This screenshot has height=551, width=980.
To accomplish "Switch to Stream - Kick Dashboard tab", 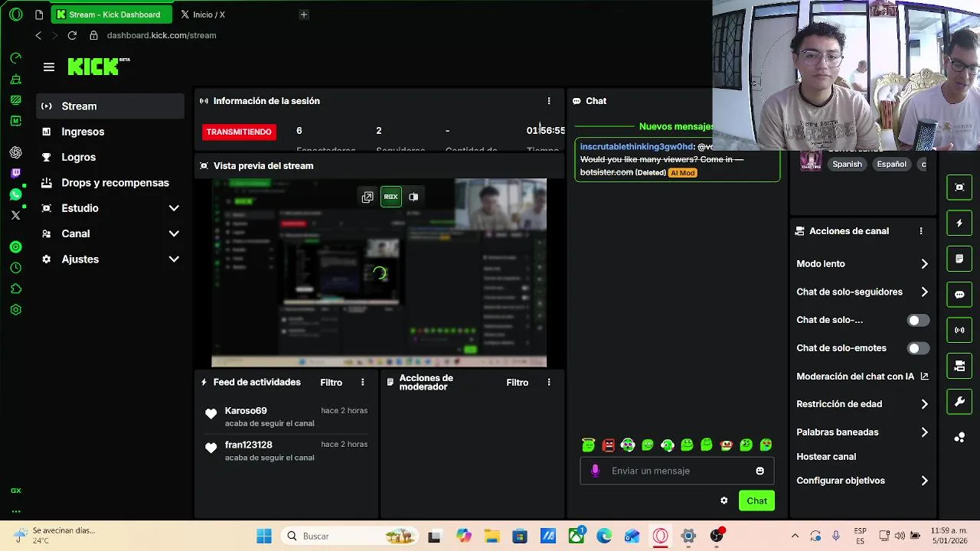I will (112, 15).
